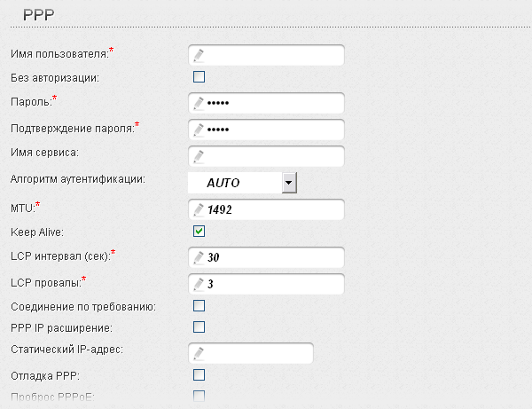This screenshot has width=532, height=409.
Task: Click pencil icon in LCP провалы field
Action: pos(199,285)
